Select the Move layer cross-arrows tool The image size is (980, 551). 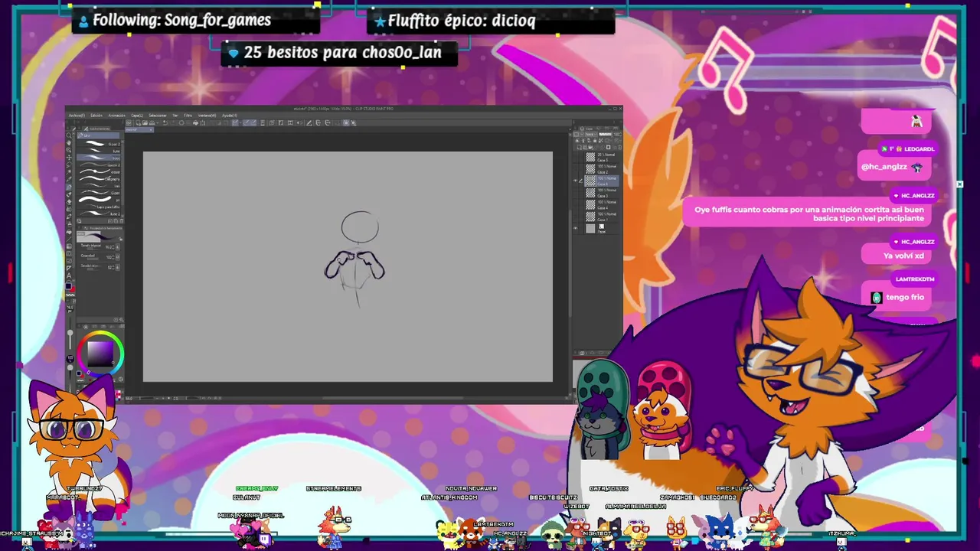(x=69, y=158)
